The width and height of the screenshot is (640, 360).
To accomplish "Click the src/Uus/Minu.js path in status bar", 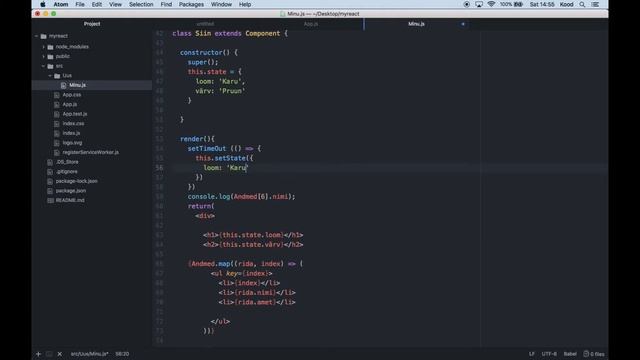I will pos(89,354).
